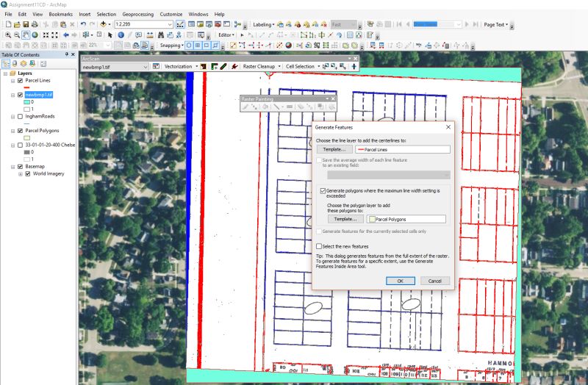Viewport: 588px width, 385px height.
Task: Click Parcel Lines red line symbol in TOC
Action: click(x=26, y=87)
